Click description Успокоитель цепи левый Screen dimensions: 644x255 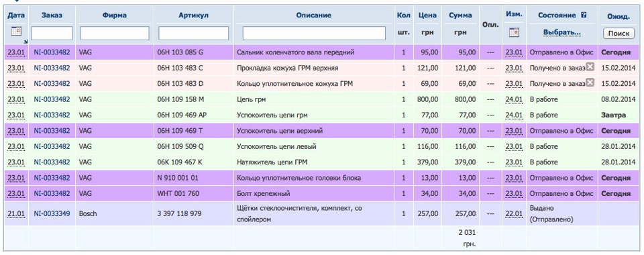point(276,146)
